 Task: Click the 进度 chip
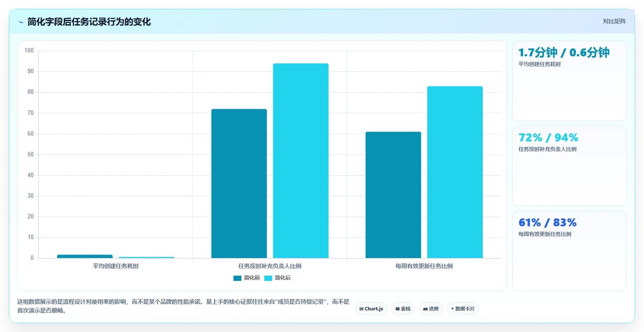[x=431, y=309]
